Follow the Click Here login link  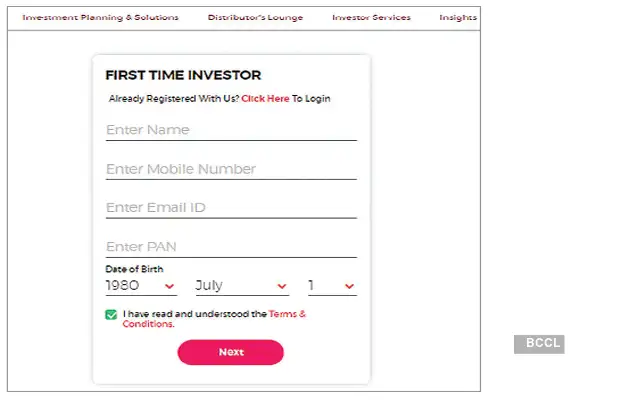pyautogui.click(x=265, y=99)
